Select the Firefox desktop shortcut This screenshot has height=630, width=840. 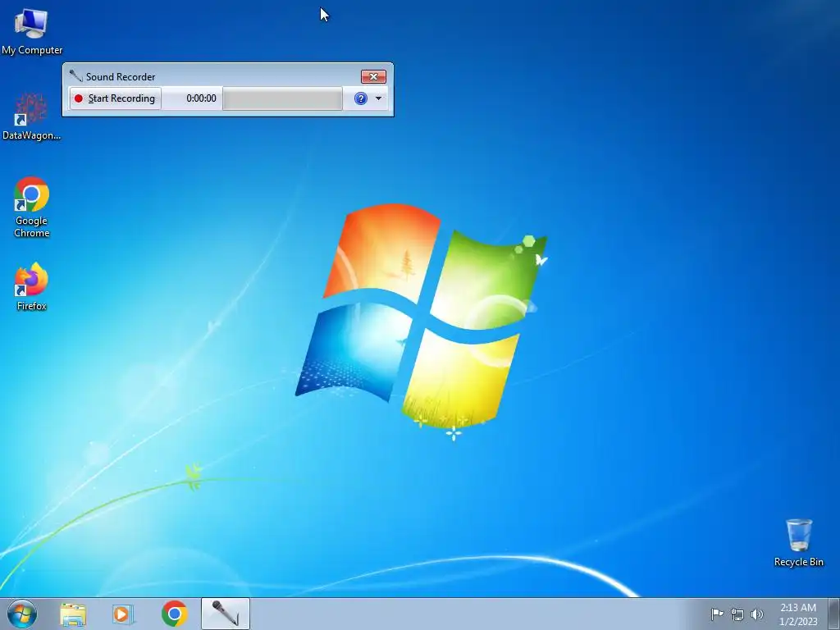(x=31, y=286)
